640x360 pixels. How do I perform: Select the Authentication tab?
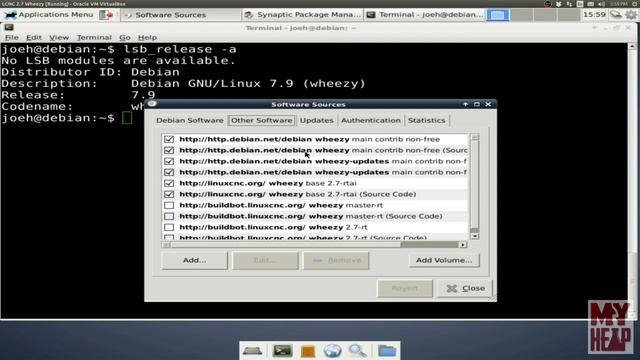[371, 120]
